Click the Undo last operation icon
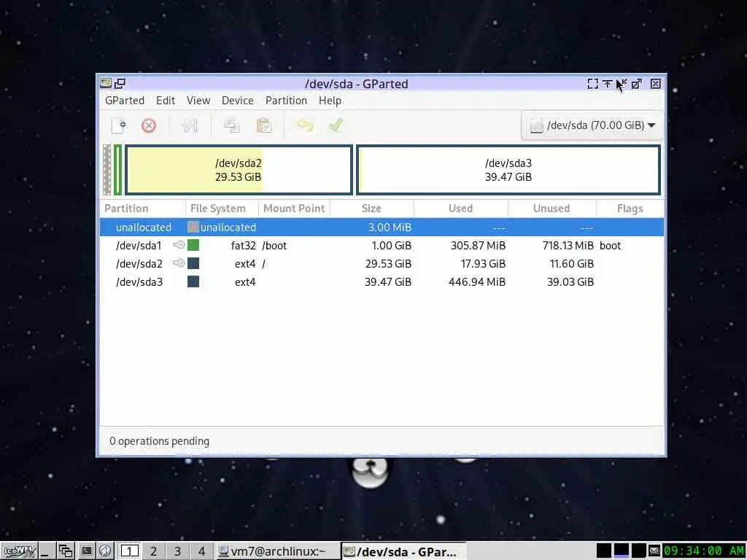Image resolution: width=747 pixels, height=560 pixels. click(x=305, y=125)
